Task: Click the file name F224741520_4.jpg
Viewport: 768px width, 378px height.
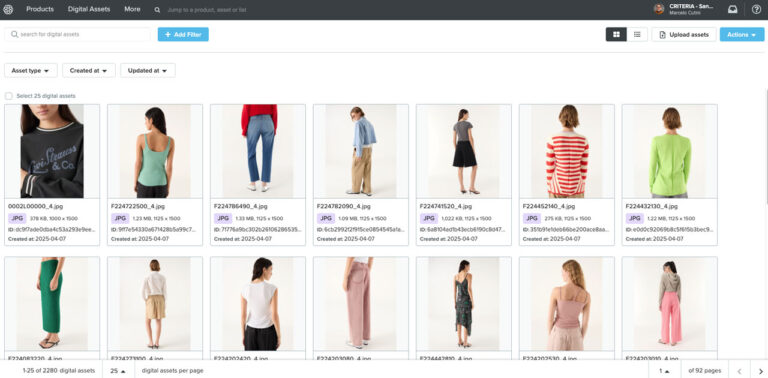Action: (446, 206)
